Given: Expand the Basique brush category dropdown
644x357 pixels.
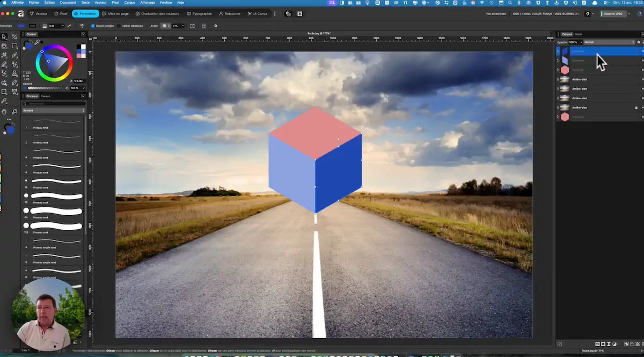Looking at the screenshot, I should click(53, 110).
